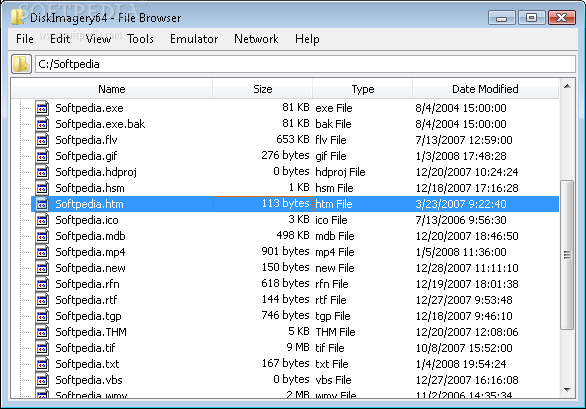Viewport: 586px width, 409px height.
Task: Select the Softpedia.tif file name
Action: coord(85,348)
